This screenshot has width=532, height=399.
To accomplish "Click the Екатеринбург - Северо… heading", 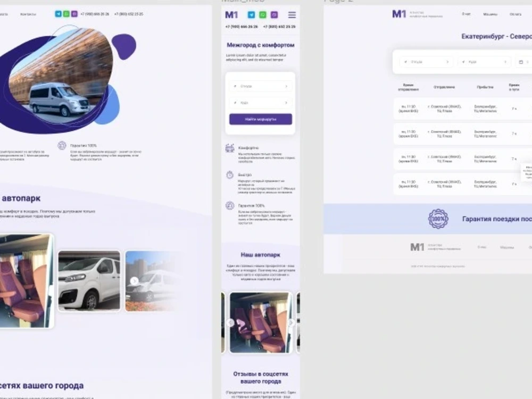I will (497, 36).
